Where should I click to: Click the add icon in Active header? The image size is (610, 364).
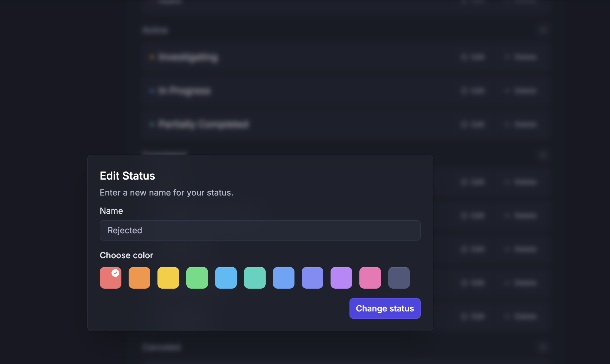click(543, 30)
